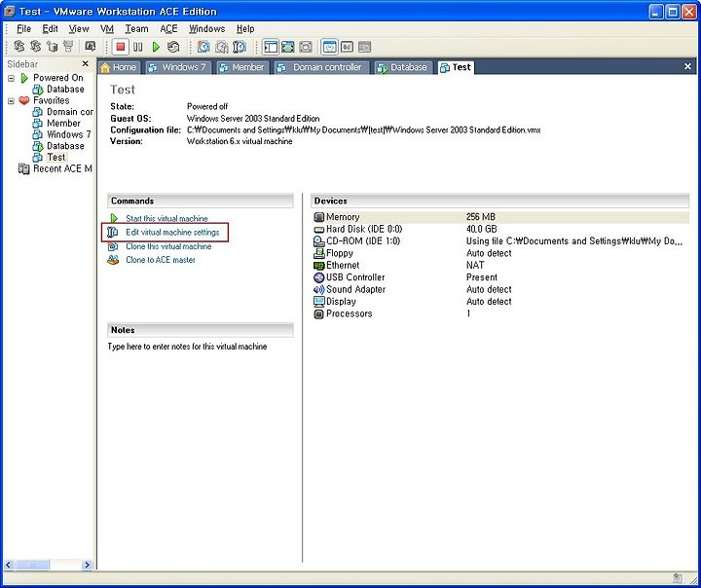Click the Take Snapshot toolbar icon
Screen dimensions: 701x588
tap(203, 47)
